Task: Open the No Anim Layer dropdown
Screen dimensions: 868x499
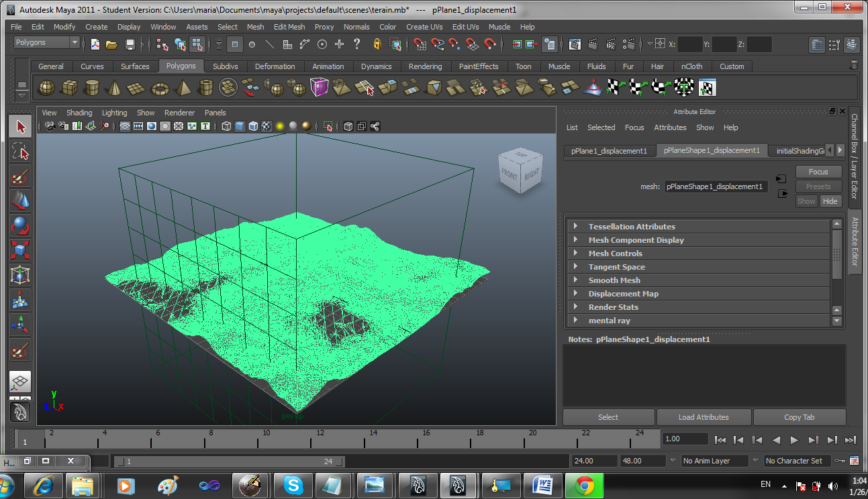Action: 714,461
